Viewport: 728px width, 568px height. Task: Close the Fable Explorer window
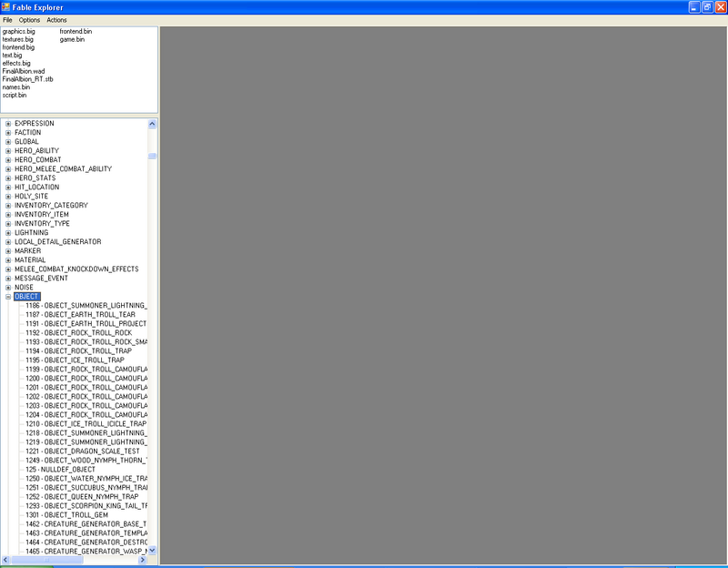coord(721,7)
